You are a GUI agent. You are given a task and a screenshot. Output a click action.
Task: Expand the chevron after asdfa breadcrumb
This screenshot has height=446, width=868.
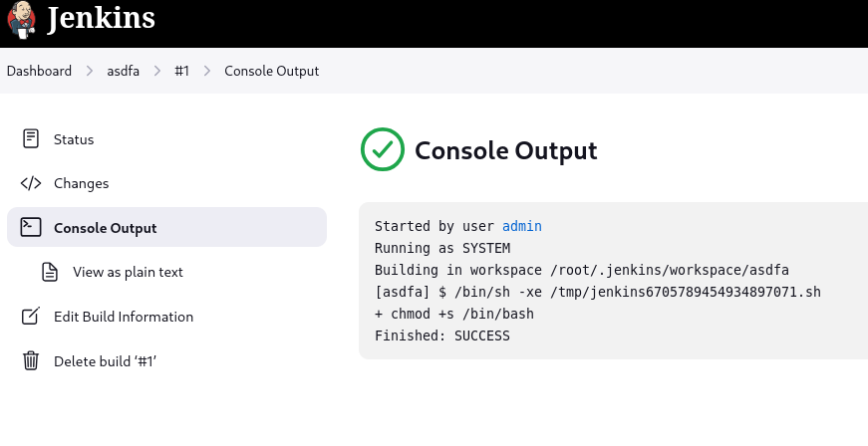pyautogui.click(x=157, y=71)
